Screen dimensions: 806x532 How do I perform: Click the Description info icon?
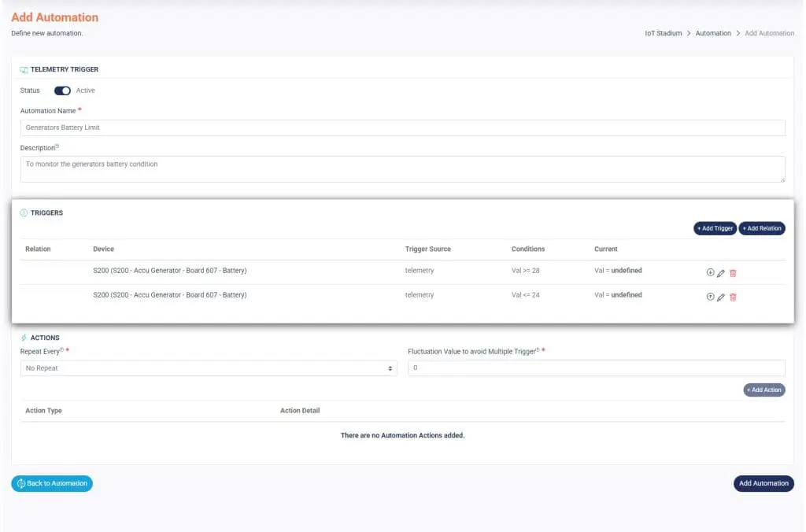tap(57, 146)
